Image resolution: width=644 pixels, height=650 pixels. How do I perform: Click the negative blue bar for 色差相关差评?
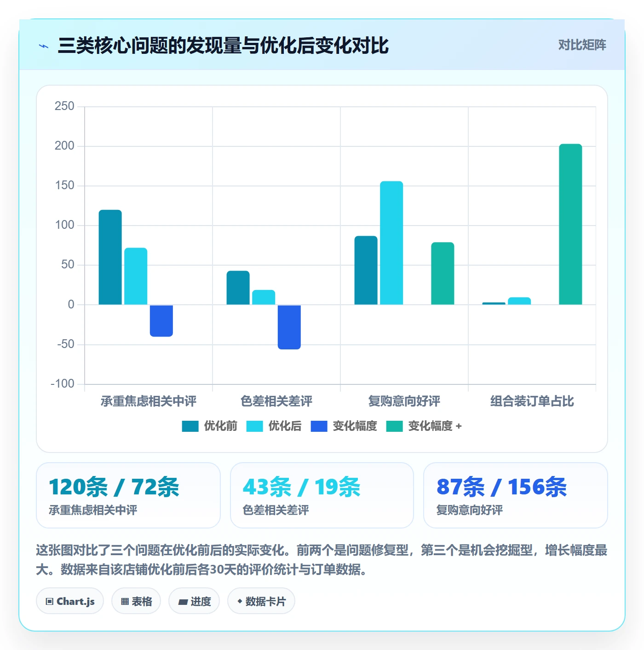tap(289, 327)
